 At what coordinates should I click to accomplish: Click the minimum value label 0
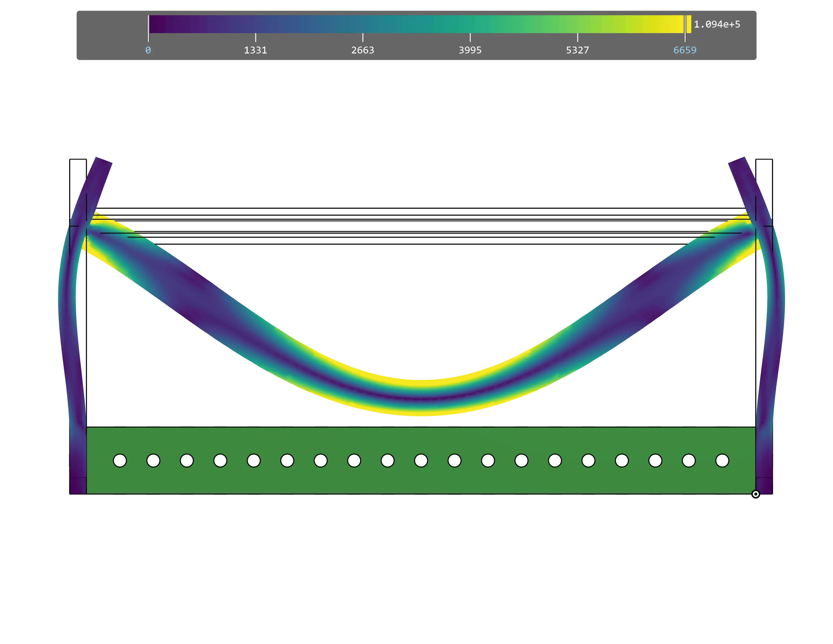[x=148, y=50]
